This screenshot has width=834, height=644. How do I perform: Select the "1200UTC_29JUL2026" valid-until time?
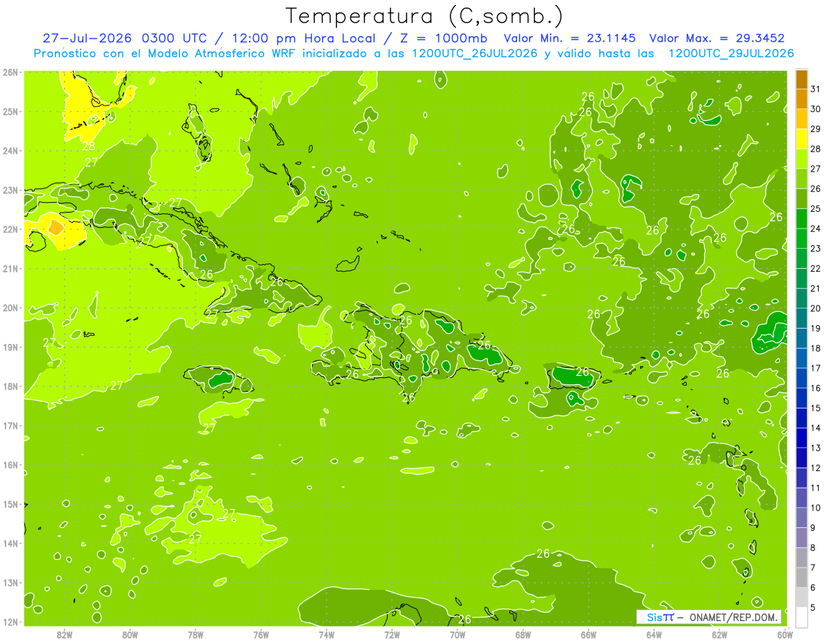(x=731, y=53)
